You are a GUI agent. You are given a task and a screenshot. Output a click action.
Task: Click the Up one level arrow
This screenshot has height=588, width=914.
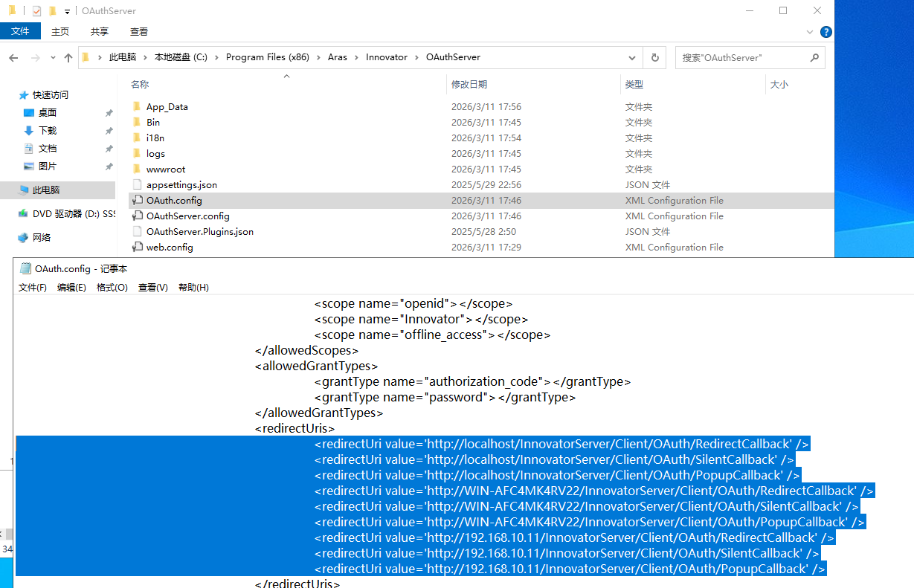(x=68, y=57)
